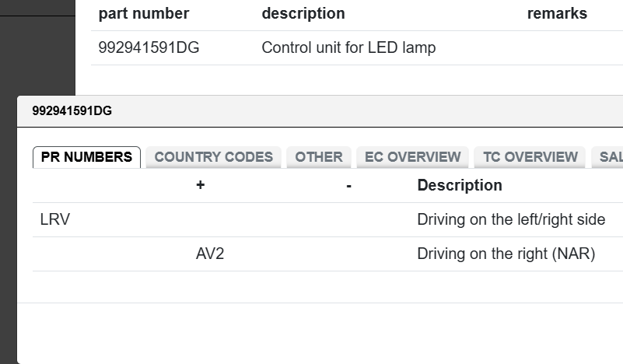The width and height of the screenshot is (623, 364).
Task: Click the plus (+) column header
Action: click(x=201, y=185)
